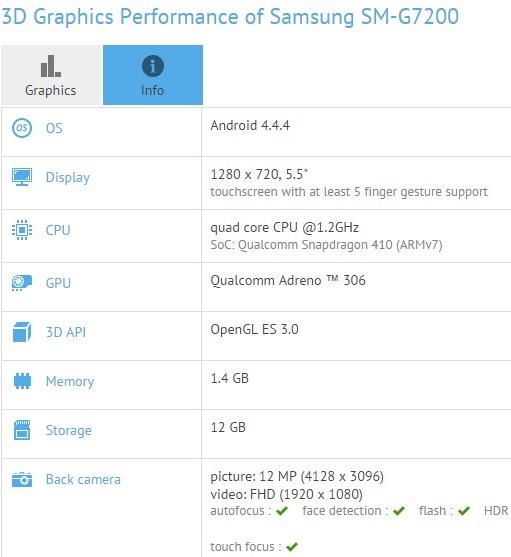Click the 'flash :' label

[436, 511]
